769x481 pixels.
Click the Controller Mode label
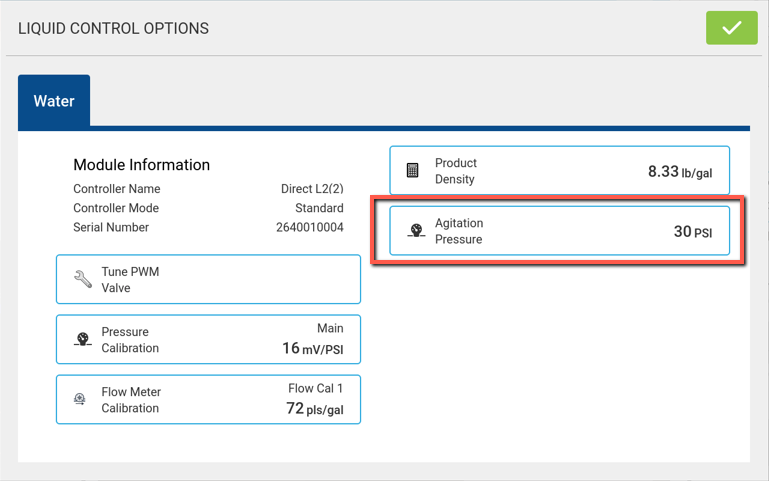tap(116, 208)
